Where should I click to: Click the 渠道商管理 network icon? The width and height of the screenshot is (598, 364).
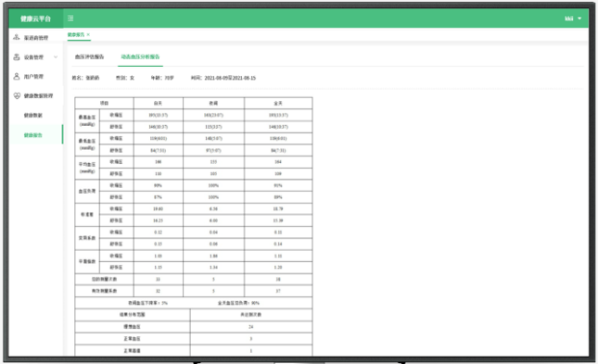[17, 37]
